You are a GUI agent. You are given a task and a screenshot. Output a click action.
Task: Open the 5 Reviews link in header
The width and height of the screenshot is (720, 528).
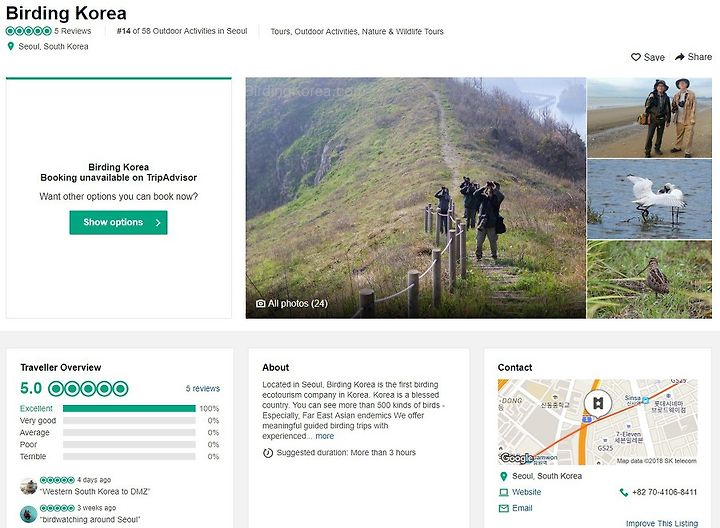click(x=73, y=31)
